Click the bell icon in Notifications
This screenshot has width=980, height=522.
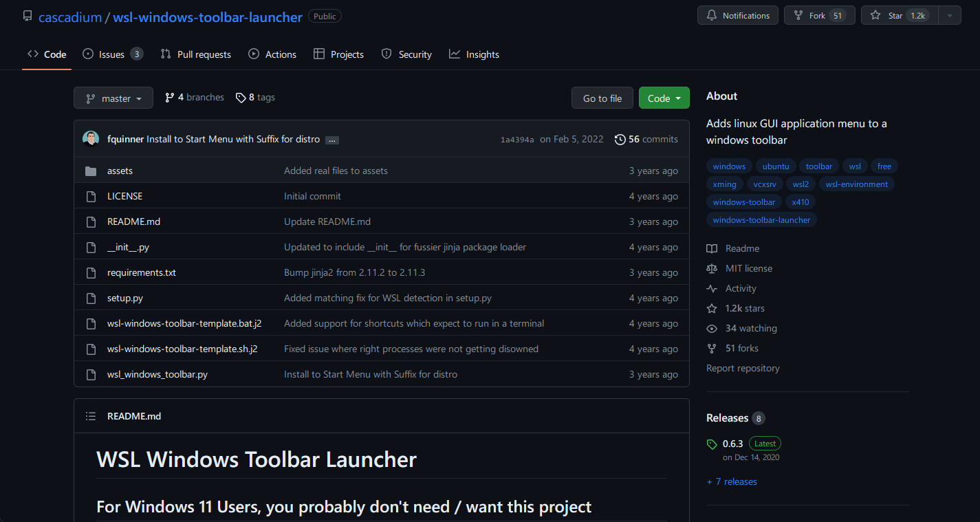[712, 15]
